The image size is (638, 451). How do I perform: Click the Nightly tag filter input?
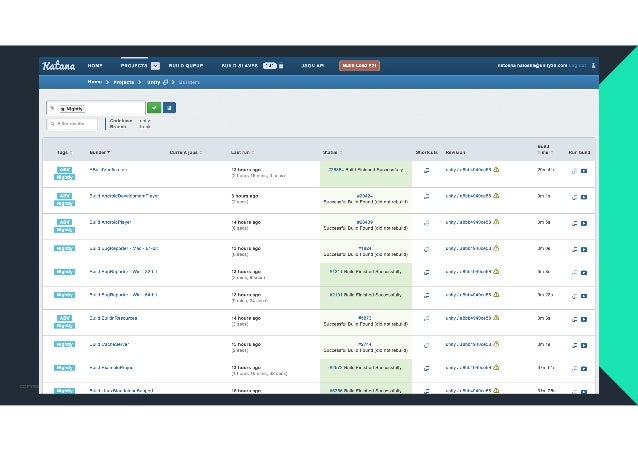96,108
